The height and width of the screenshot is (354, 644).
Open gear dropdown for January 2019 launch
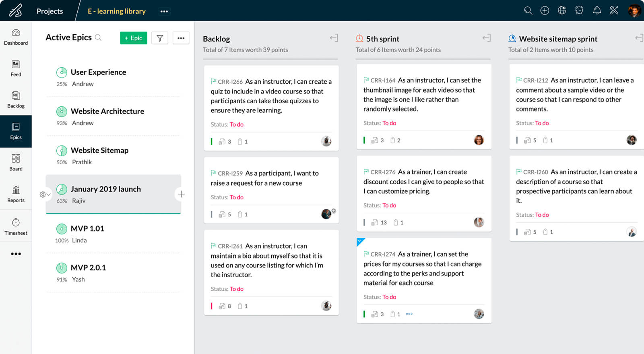(x=45, y=195)
